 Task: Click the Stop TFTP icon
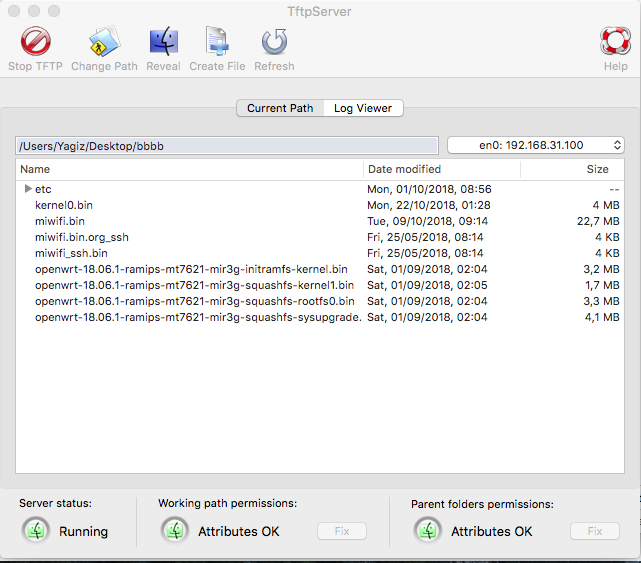pyautogui.click(x=36, y=41)
